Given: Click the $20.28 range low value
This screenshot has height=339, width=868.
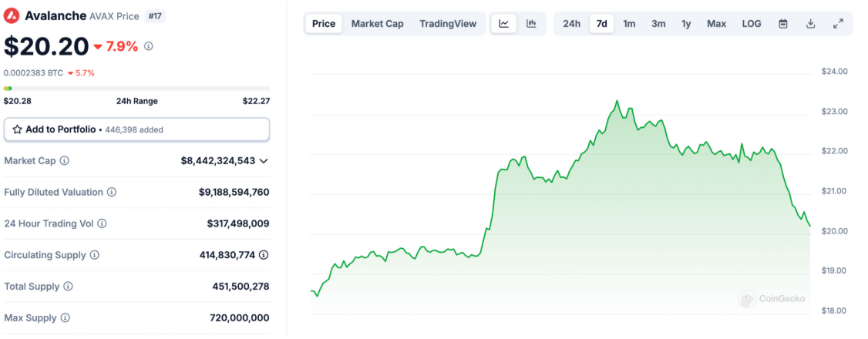Looking at the screenshot, I should click(x=17, y=101).
